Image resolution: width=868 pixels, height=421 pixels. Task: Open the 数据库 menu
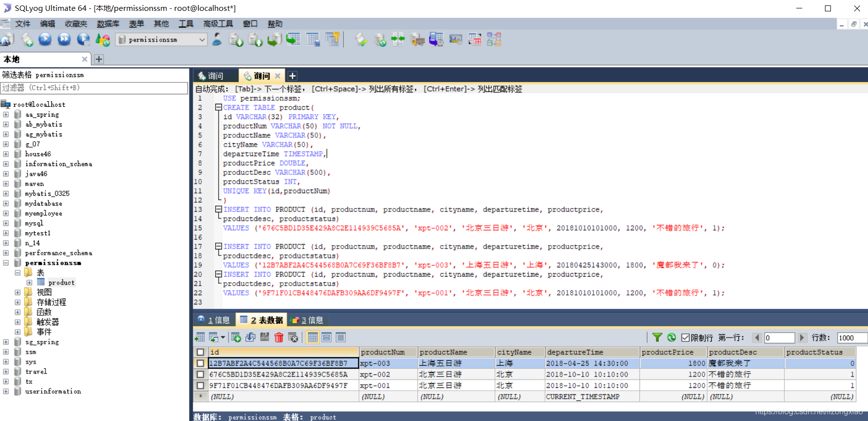pos(108,24)
